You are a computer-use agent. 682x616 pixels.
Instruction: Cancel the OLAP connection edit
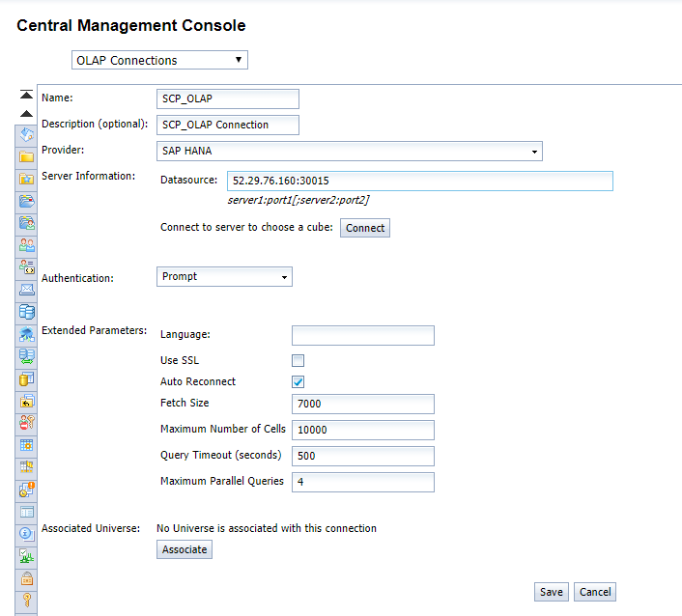point(594,592)
